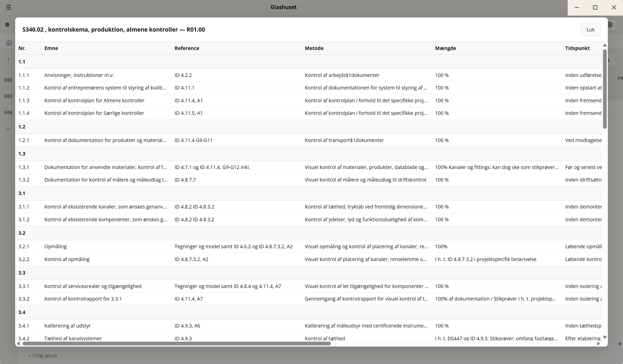Screen dimensions: 623x364
Task: Select E06 item in background sidebar
Action: (x=8, y=112)
